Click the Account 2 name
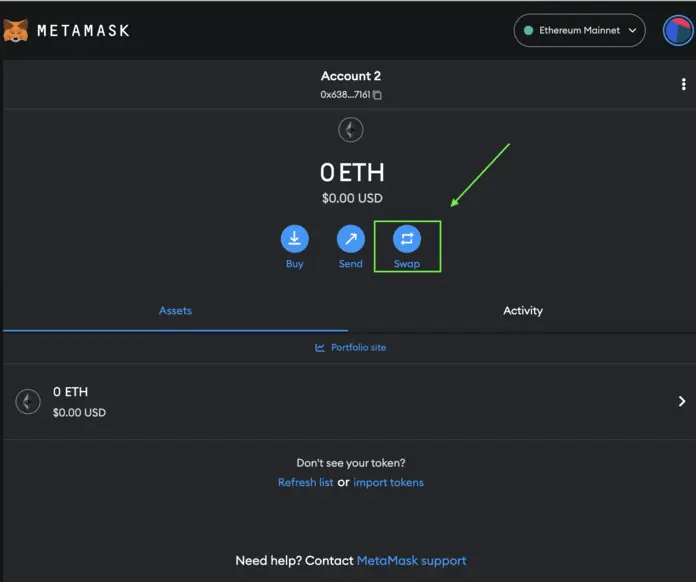 tap(351, 76)
